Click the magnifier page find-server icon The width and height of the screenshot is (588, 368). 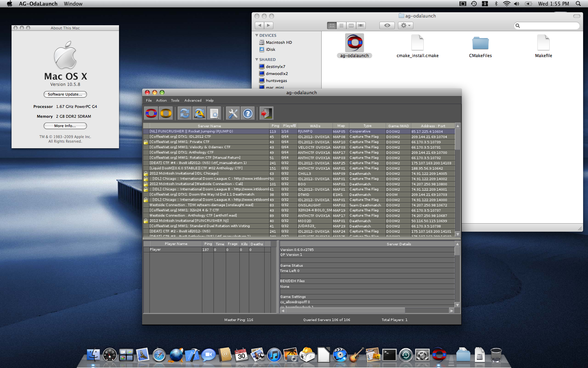coord(214,113)
